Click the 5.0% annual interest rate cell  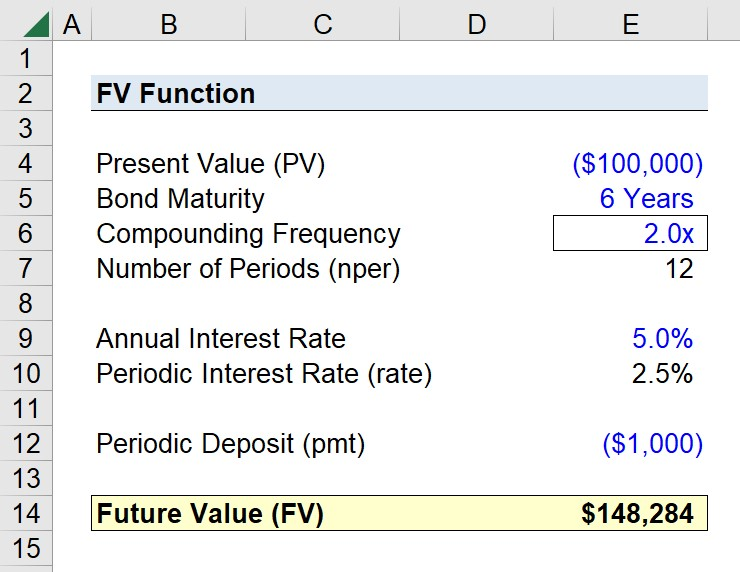point(662,339)
